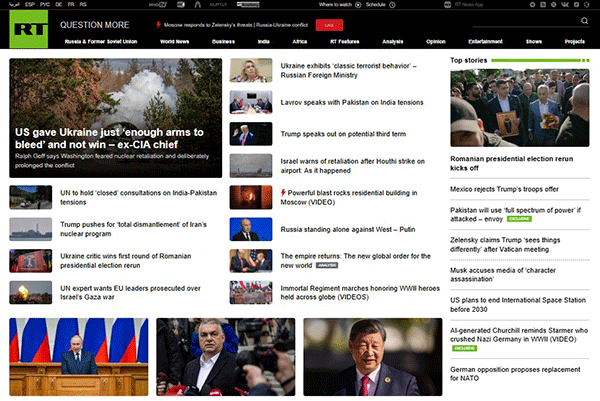The image size is (600, 401).
Task: Open The empire returns analysis article
Action: (x=355, y=261)
